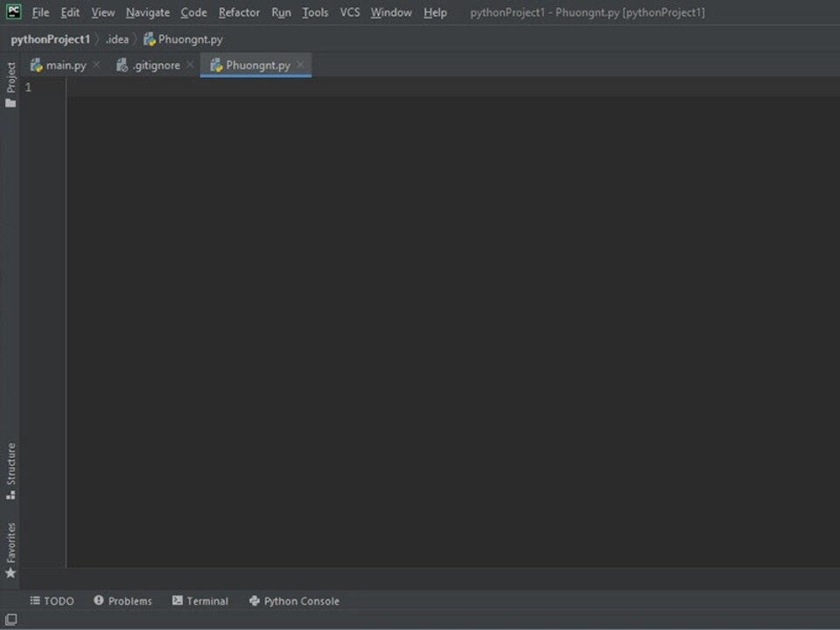Click the file icon on the .gitignore tab

tap(122, 64)
